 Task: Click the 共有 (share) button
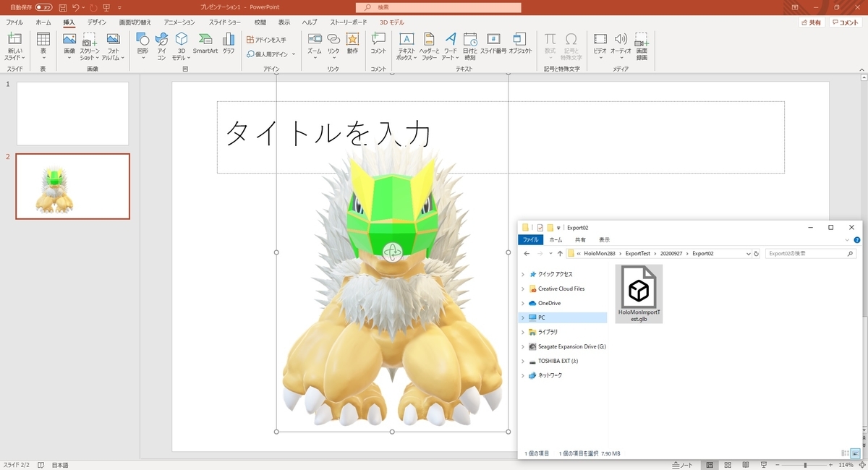(812, 22)
